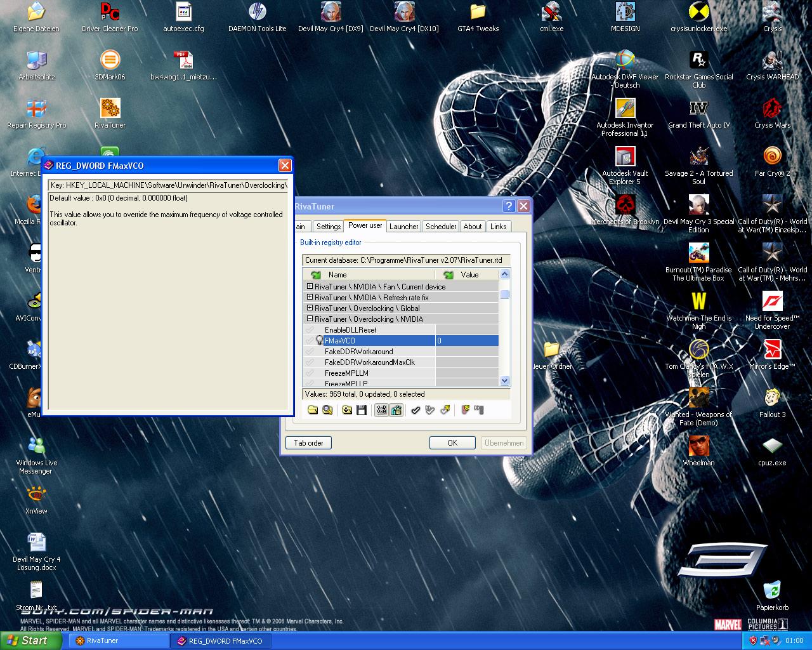The width and height of the screenshot is (812, 650).
Task: Click the Name column header
Action: pyautogui.click(x=369, y=275)
